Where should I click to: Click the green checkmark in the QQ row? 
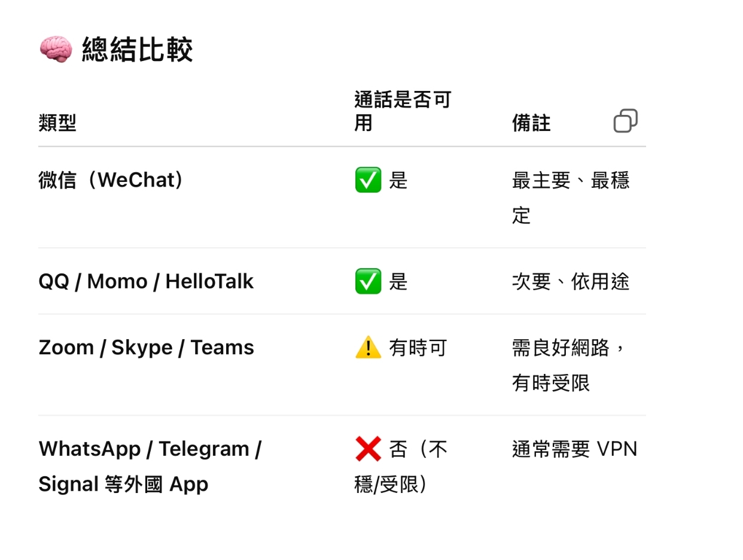click(x=368, y=281)
